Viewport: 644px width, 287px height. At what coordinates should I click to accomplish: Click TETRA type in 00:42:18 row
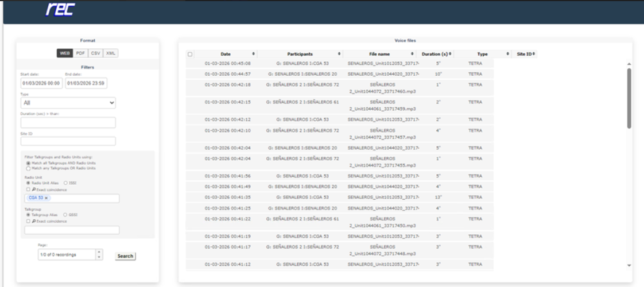pos(475,84)
